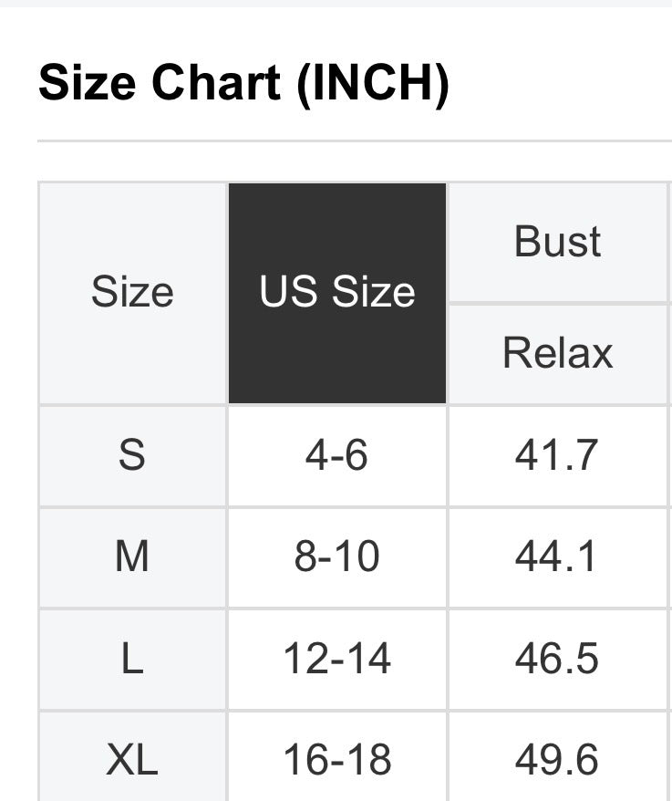
Task: Click the S size row label
Action: (x=132, y=454)
